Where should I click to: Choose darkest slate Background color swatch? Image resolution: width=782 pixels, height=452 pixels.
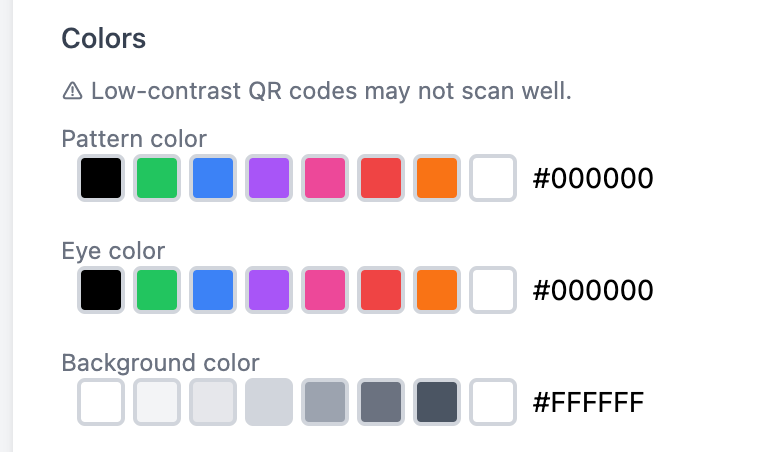[x=437, y=402]
